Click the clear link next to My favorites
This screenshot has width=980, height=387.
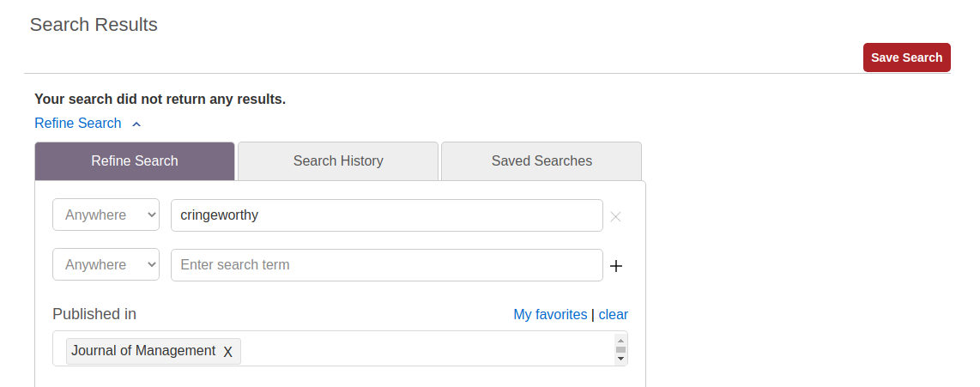tap(613, 314)
